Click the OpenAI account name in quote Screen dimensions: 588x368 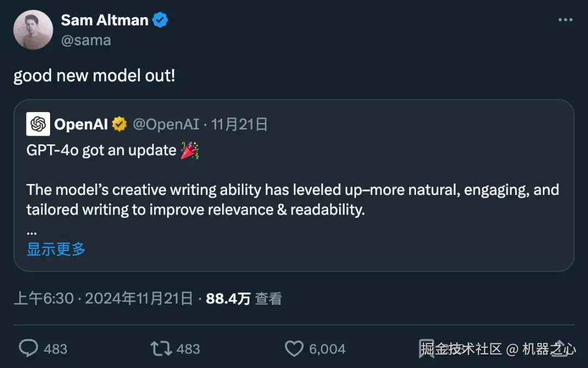(81, 125)
